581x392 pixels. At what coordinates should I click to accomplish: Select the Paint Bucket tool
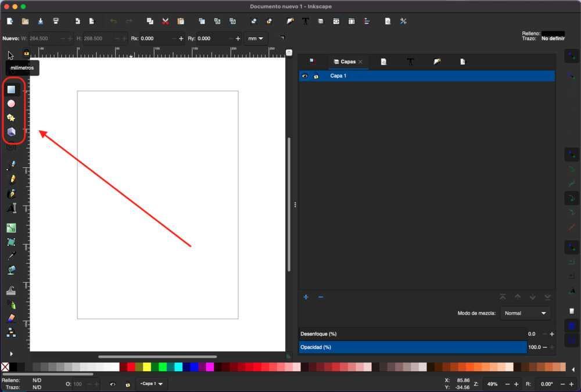pos(12,270)
